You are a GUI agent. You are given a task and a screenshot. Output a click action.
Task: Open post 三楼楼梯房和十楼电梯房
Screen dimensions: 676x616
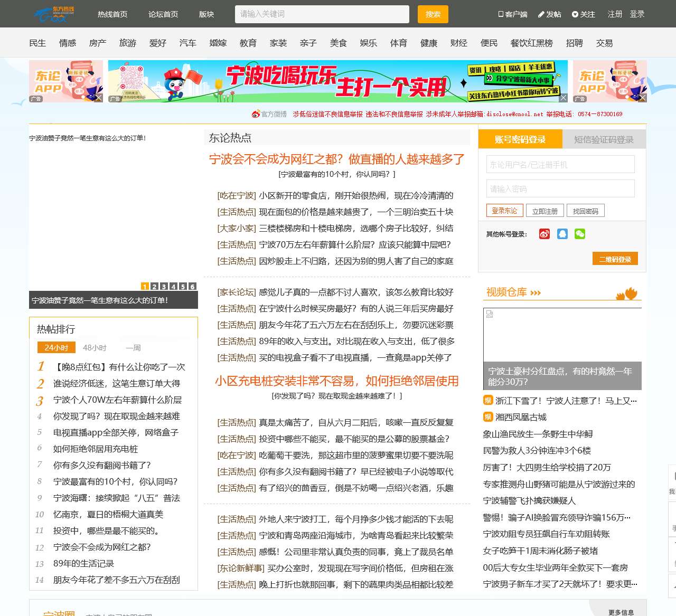(356, 228)
